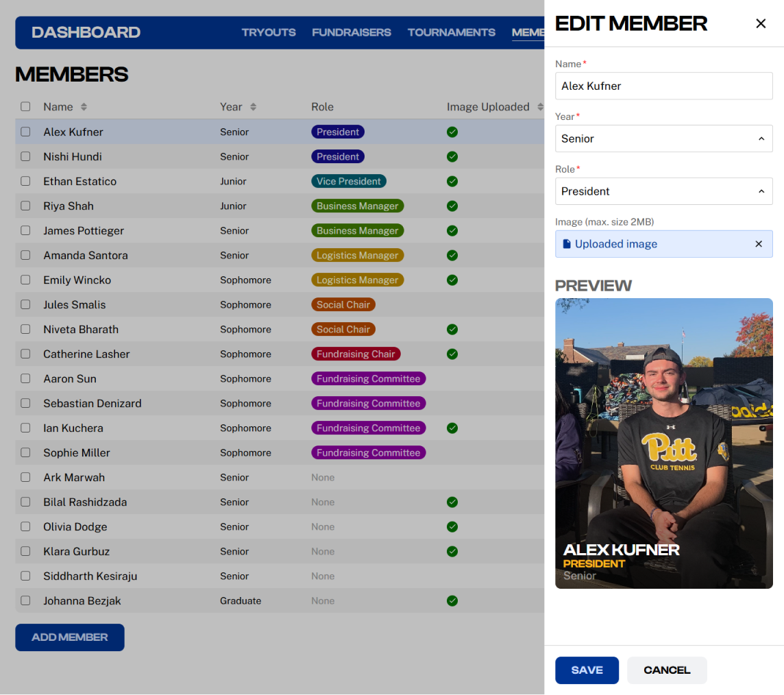The height and width of the screenshot is (695, 784).
Task: Remove the uploaded image file
Action: click(759, 244)
